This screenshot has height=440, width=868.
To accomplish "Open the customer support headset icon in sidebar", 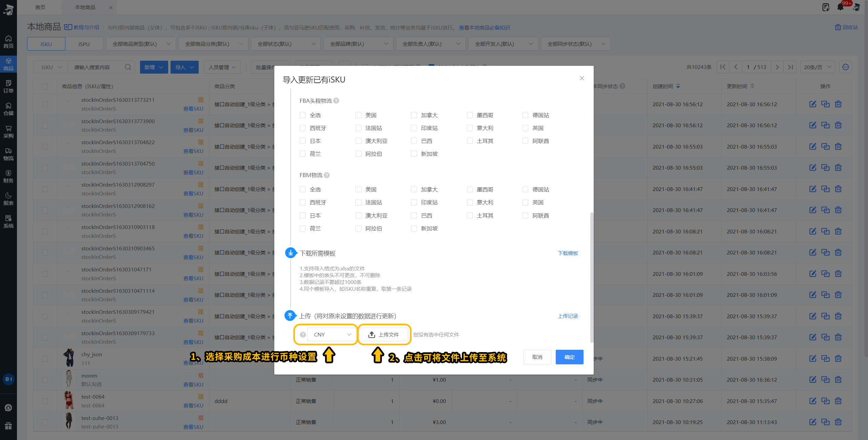I will coord(8,407).
